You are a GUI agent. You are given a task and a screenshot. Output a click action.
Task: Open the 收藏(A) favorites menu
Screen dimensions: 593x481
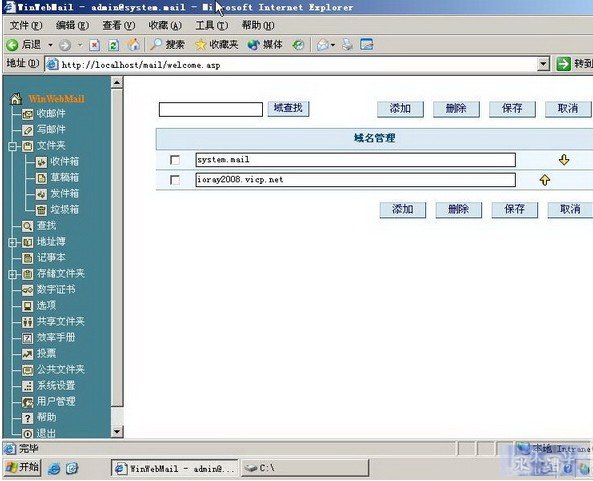tap(165, 25)
